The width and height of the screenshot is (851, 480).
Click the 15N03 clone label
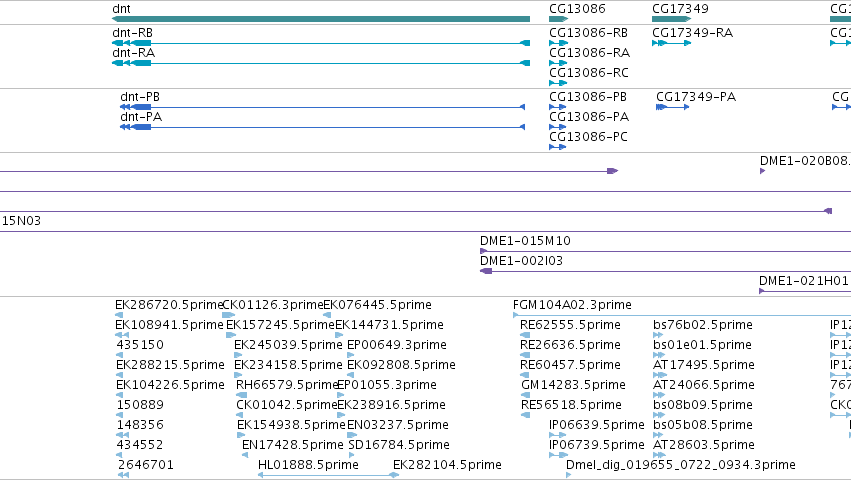[x=21, y=220]
